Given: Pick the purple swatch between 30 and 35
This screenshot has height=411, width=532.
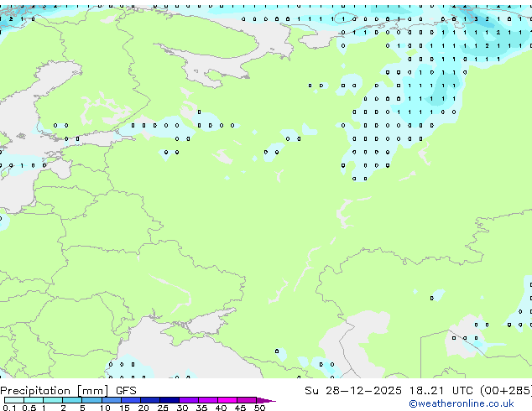Looking at the screenshot, I should click(189, 400).
